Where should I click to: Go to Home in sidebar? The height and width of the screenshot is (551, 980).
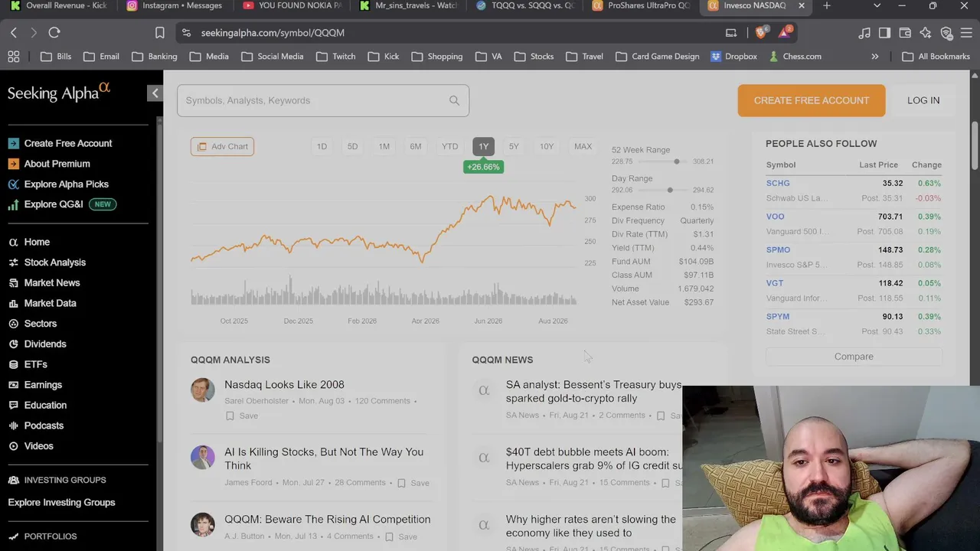tap(37, 242)
